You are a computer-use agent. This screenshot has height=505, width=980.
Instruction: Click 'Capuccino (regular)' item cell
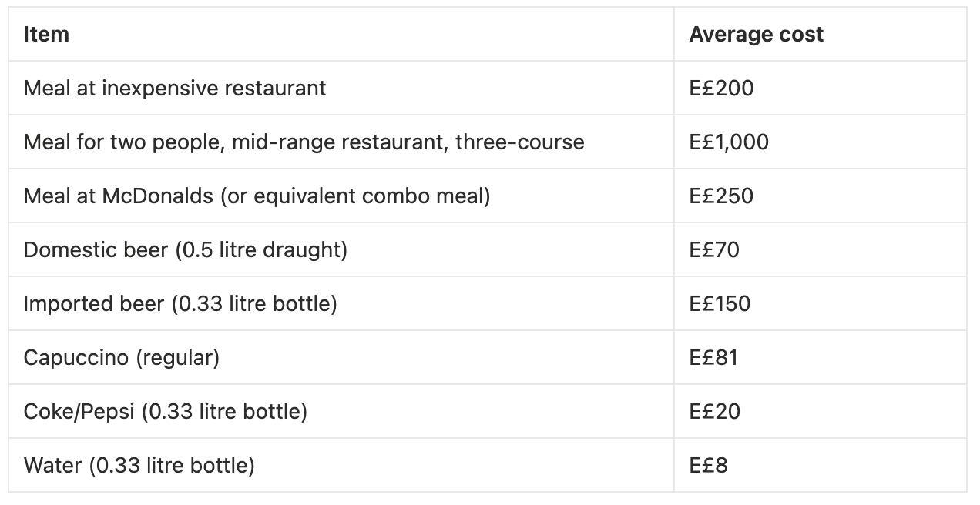[x=122, y=358]
